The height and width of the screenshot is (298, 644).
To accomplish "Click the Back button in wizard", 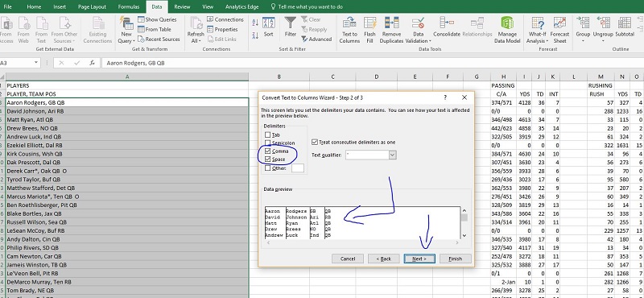I will 384,259.
